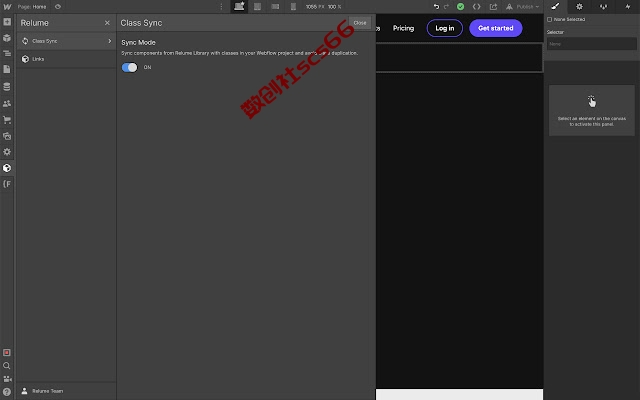The image size is (640, 400).
Task: Click the Selector input field
Action: point(591,44)
